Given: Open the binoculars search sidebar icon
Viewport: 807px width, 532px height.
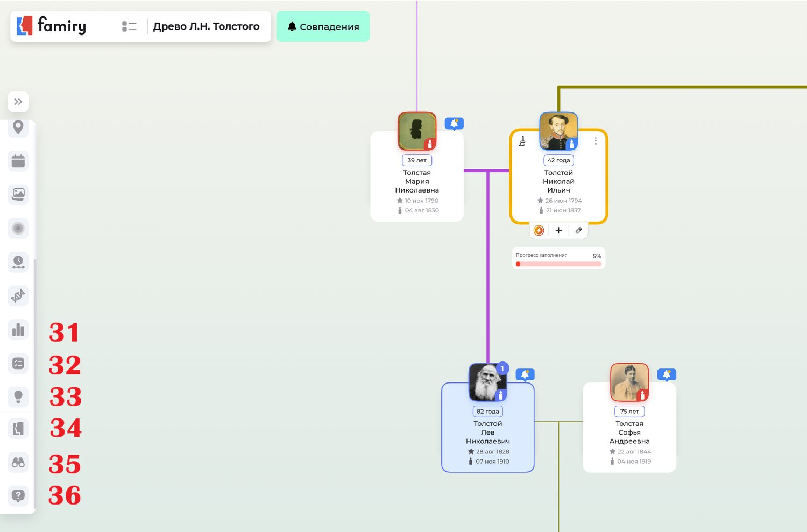Looking at the screenshot, I should click(18, 462).
